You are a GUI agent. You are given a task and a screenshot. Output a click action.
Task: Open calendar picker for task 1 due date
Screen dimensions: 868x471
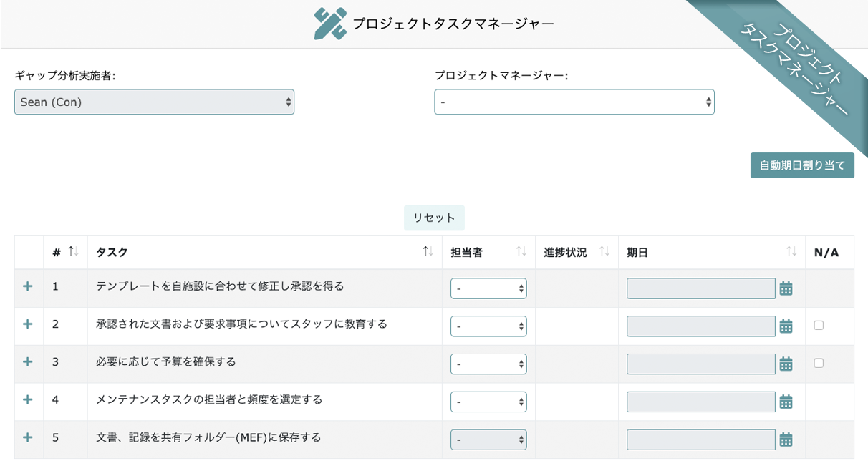coord(786,288)
